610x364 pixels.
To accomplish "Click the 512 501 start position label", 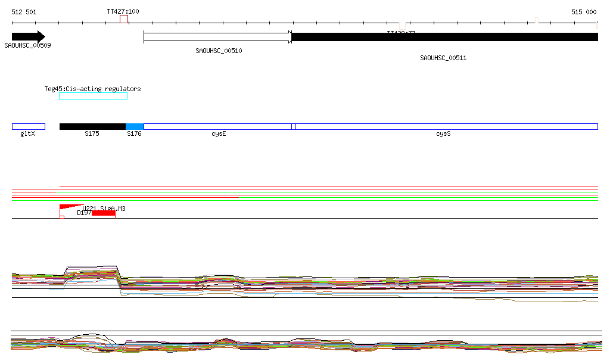I will 24,12.
